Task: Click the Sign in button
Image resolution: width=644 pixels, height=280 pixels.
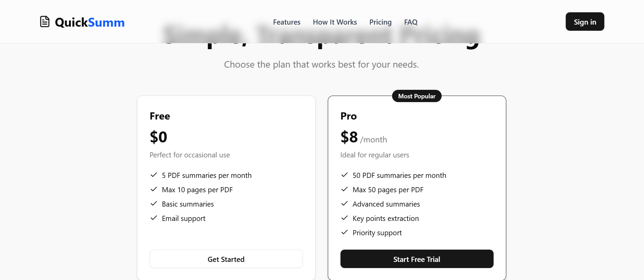Action: click(585, 22)
